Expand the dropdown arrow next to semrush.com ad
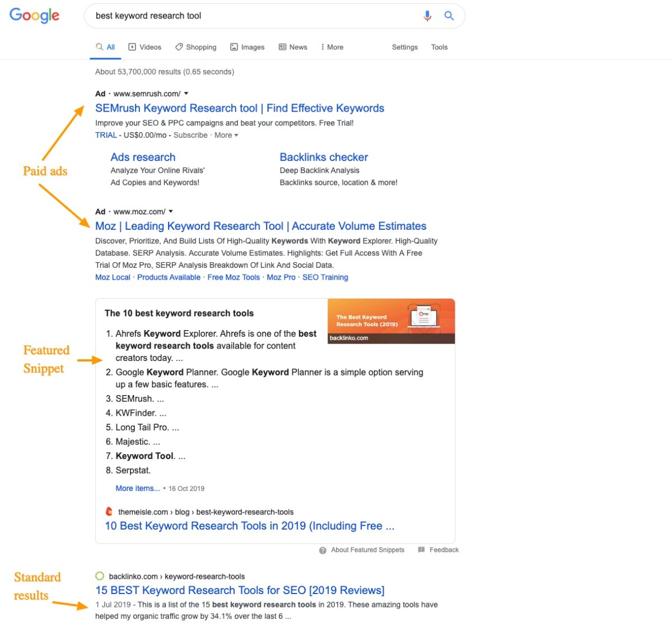 click(185, 94)
